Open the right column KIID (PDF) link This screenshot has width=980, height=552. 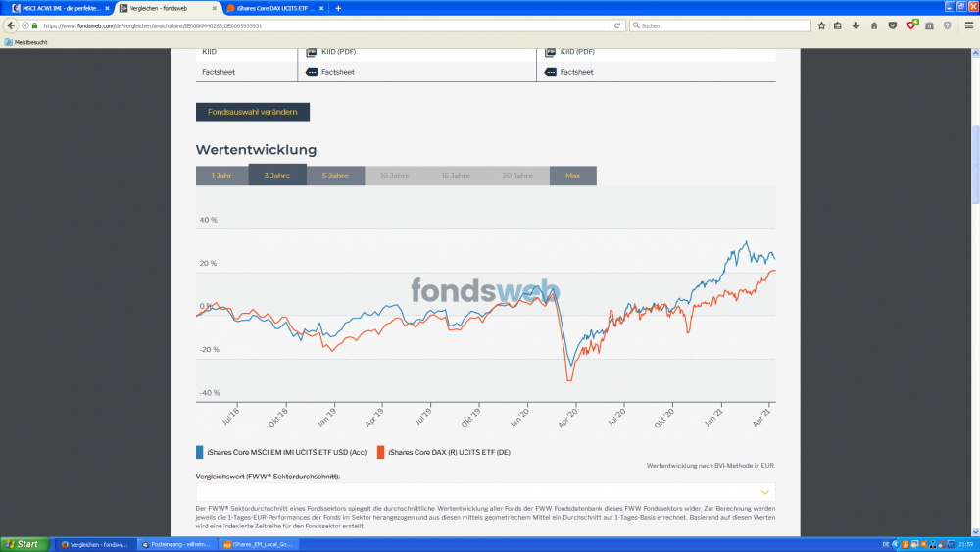577,52
